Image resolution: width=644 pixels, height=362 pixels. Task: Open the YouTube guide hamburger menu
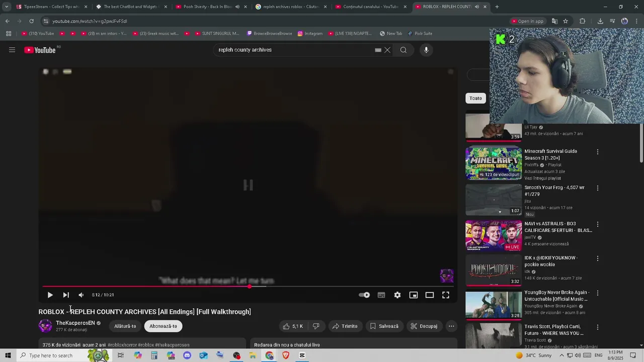12,50
